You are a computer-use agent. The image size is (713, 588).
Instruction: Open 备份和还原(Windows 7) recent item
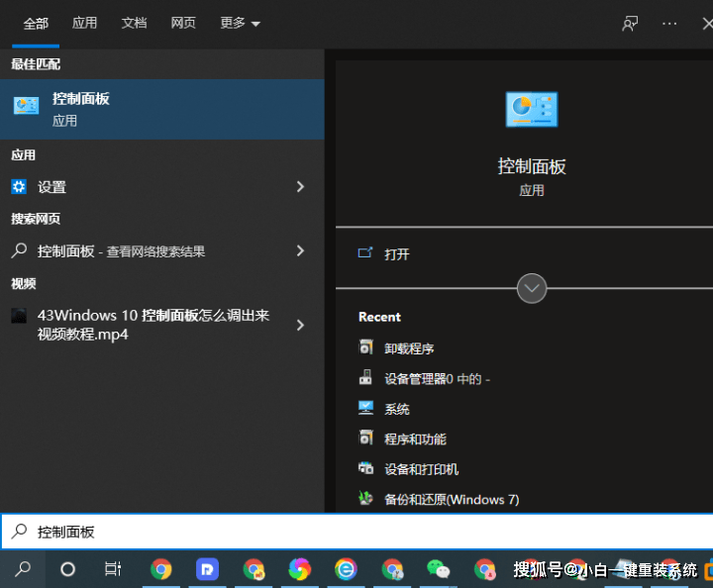tap(451, 500)
